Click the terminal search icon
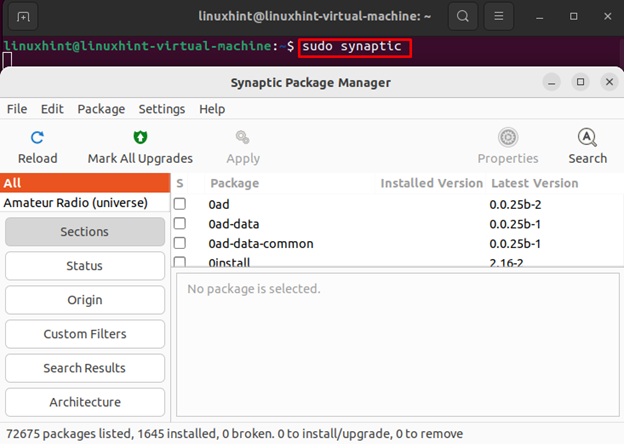The image size is (624, 444). click(x=463, y=17)
